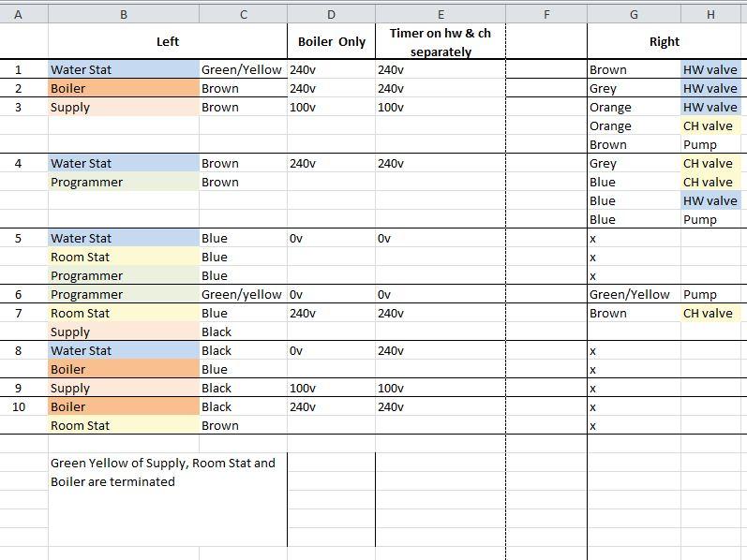Select column F header
This screenshot has height=560, width=747.
pyautogui.click(x=546, y=14)
